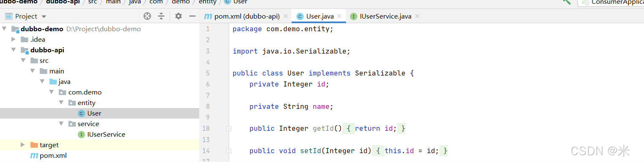
Task: Collapse the dubbo-demo root node
Action: pyautogui.click(x=4, y=29)
